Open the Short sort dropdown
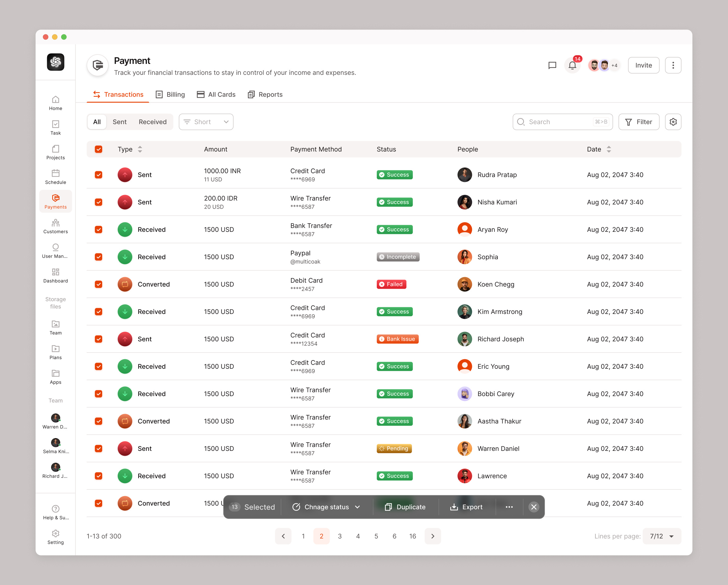Image resolution: width=728 pixels, height=585 pixels. coord(206,122)
